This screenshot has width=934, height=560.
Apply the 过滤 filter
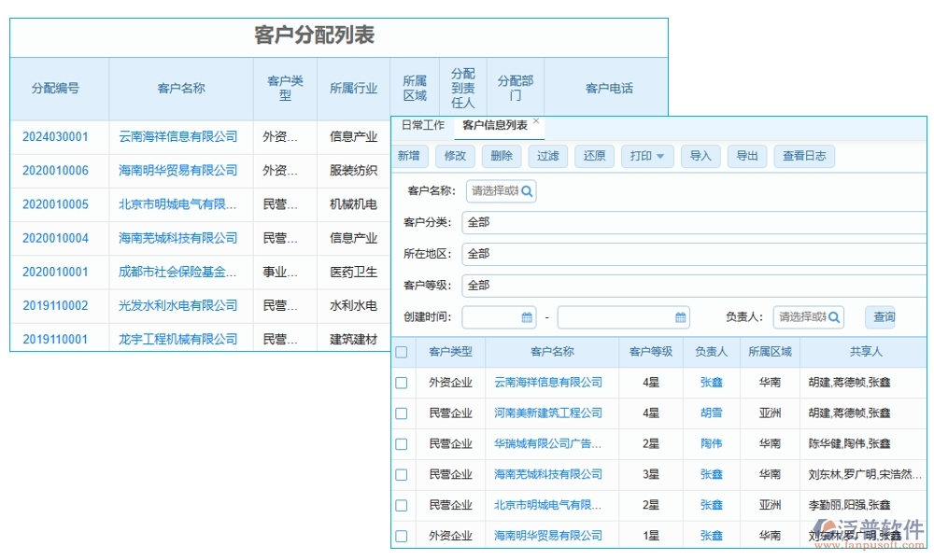[x=547, y=156]
